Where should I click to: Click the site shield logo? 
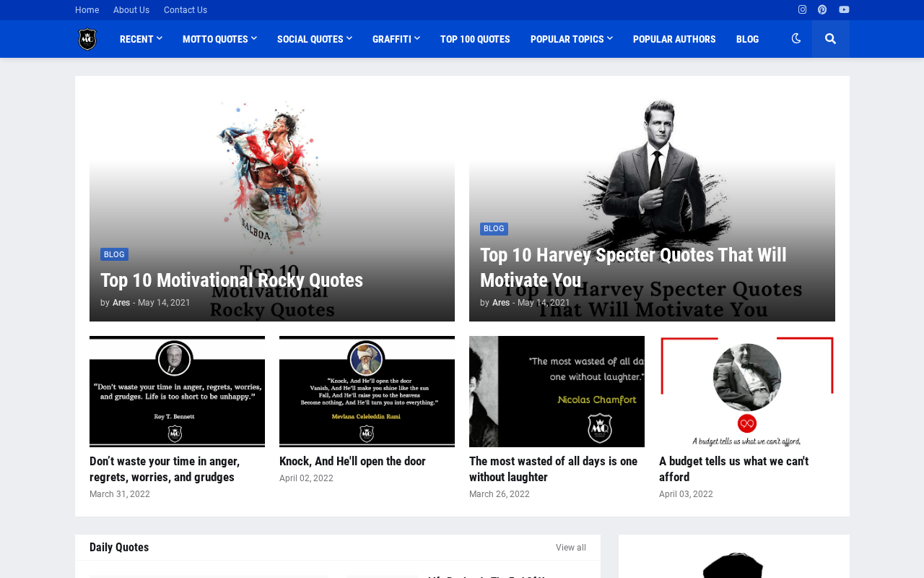(87, 39)
